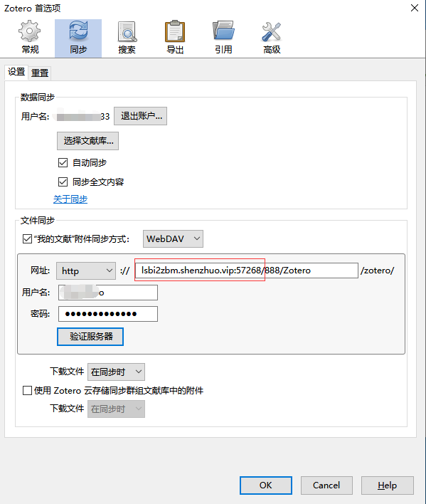Click the WebDAV 用户名 input field

pyautogui.click(x=108, y=293)
